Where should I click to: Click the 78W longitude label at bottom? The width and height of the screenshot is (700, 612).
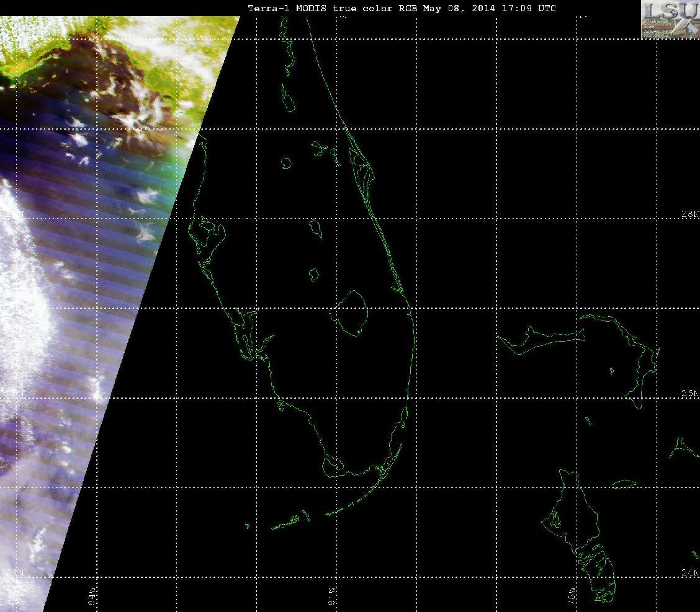572,596
